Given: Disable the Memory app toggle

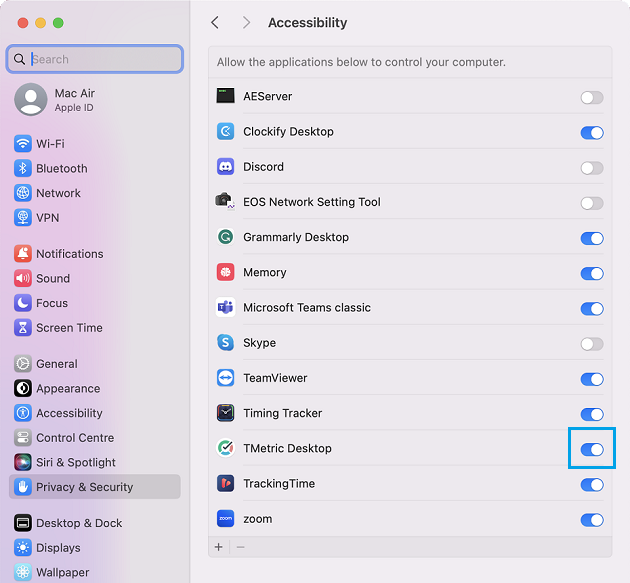Looking at the screenshot, I should 592,274.
